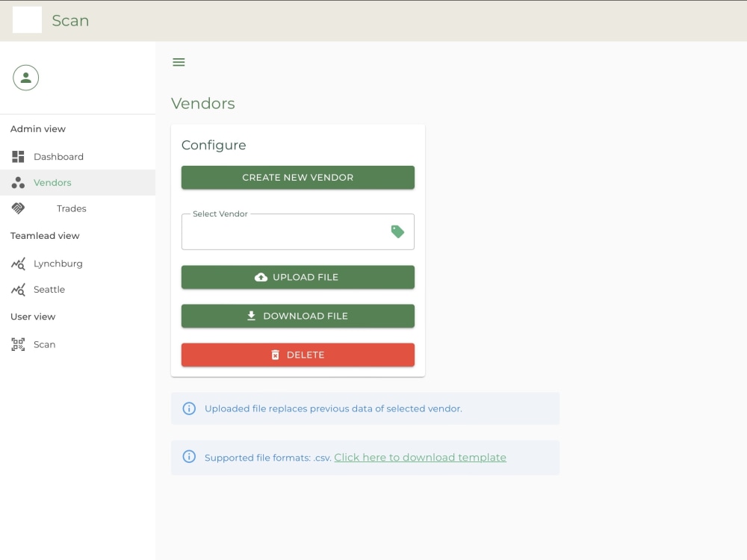Click the Scan QR code icon
747x560 pixels.
pyautogui.click(x=18, y=344)
